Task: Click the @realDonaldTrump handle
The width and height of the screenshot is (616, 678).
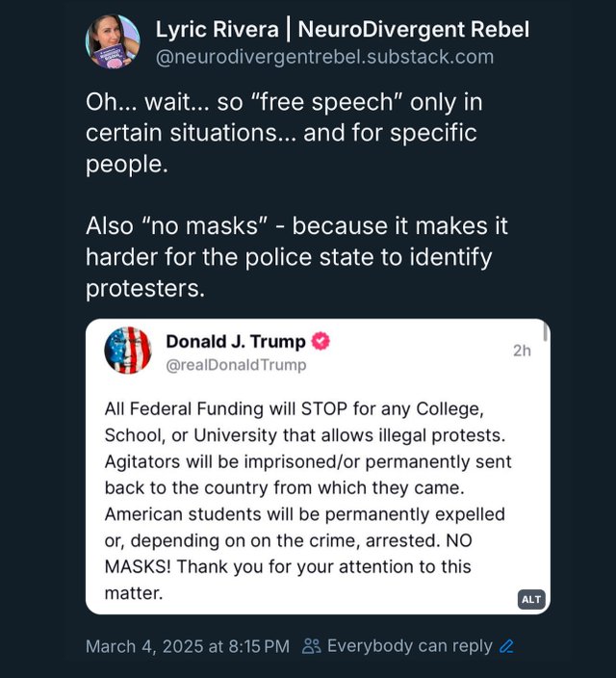Action: [236, 365]
